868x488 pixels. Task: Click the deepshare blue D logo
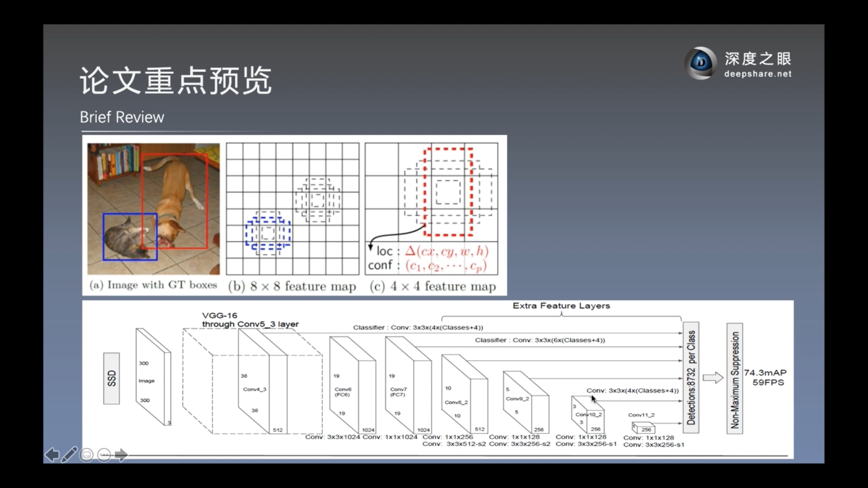point(701,63)
